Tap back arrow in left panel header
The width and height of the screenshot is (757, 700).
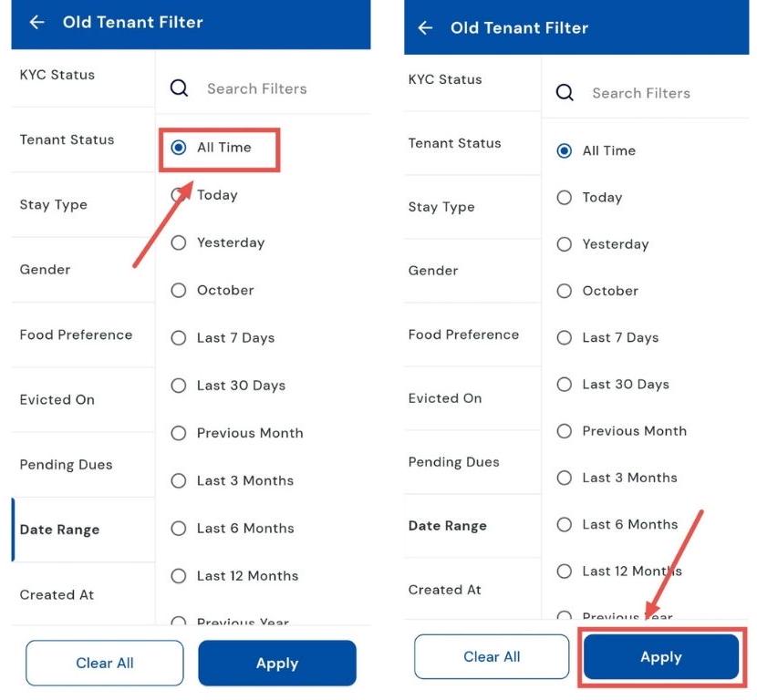[x=36, y=22]
